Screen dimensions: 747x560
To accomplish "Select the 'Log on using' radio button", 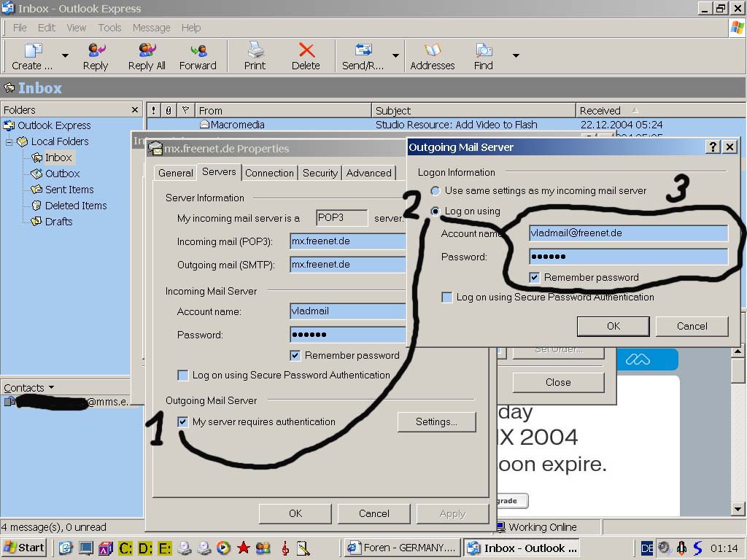I will pyautogui.click(x=436, y=211).
